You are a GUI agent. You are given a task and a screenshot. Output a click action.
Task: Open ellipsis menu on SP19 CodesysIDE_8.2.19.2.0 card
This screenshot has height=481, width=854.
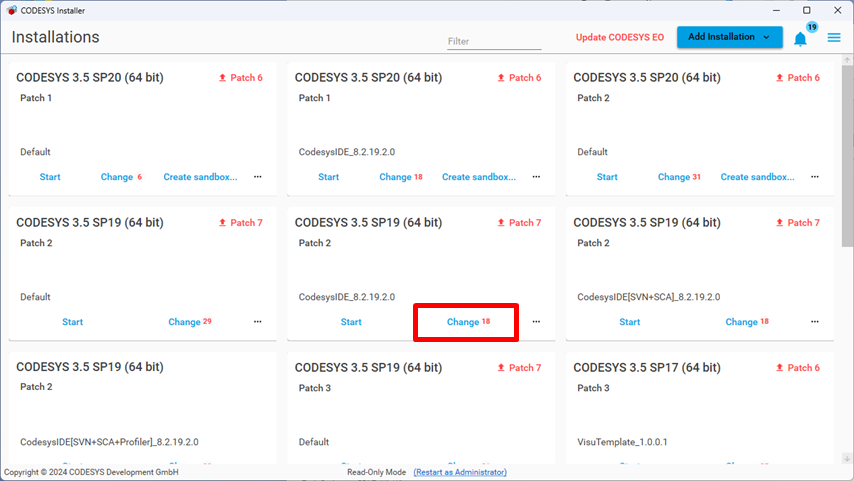536,321
